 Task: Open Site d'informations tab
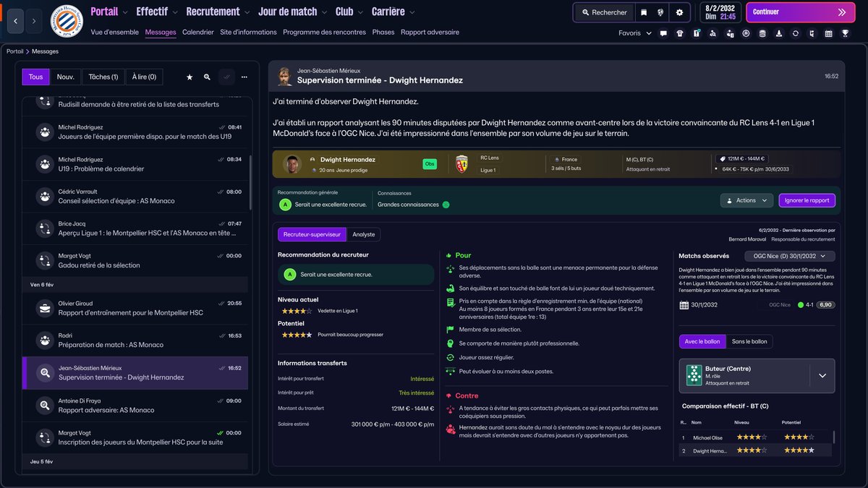click(248, 33)
